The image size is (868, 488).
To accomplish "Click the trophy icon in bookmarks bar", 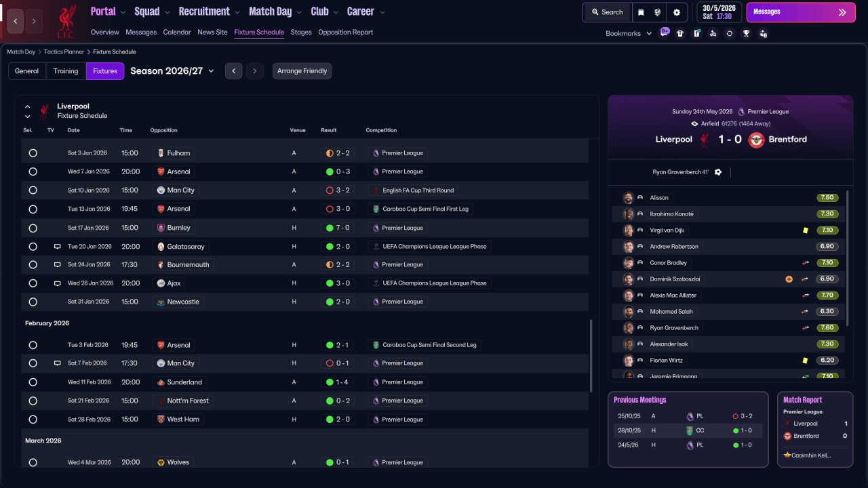I will tap(746, 33).
